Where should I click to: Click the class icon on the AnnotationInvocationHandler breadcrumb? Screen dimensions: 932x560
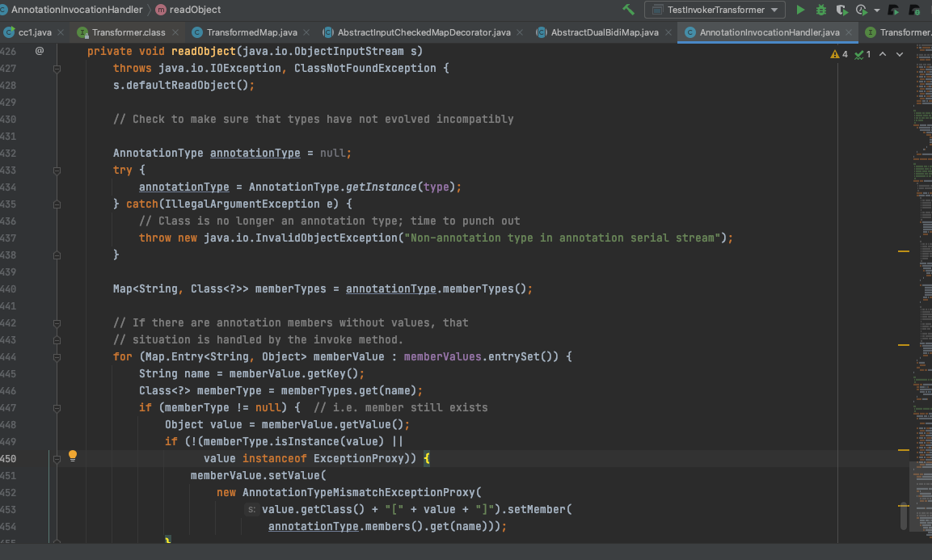3,10
